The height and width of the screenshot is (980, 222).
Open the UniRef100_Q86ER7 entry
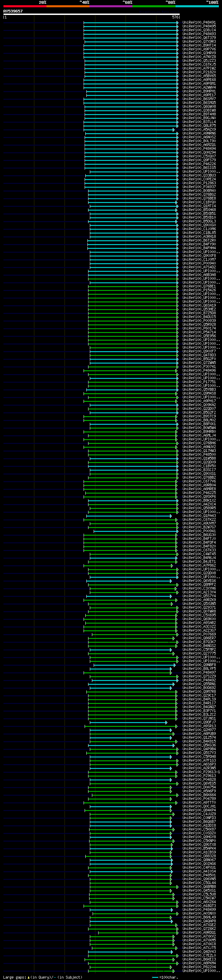(199, 638)
